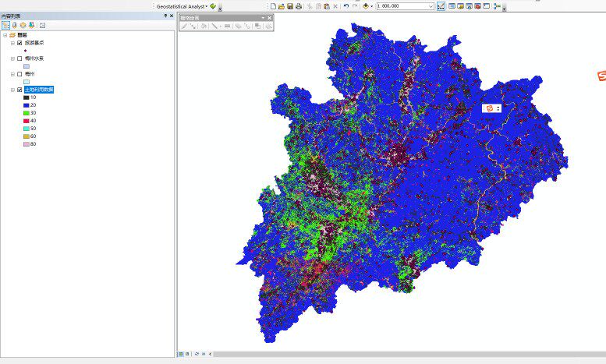The image size is (606, 364).
Task: Turn off the 土地利用数据 layer checkbox
Action: point(19,90)
